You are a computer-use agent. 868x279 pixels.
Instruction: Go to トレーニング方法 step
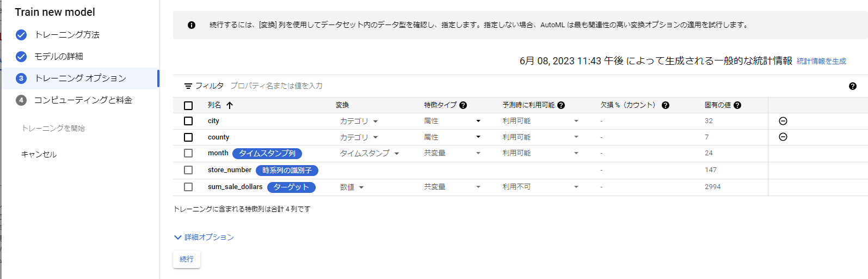click(x=67, y=35)
